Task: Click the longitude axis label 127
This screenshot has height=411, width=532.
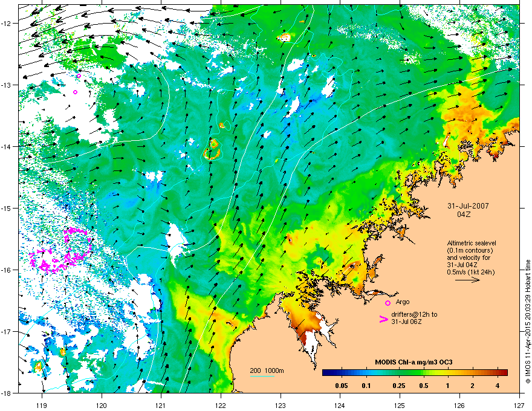Action: [x=519, y=405]
